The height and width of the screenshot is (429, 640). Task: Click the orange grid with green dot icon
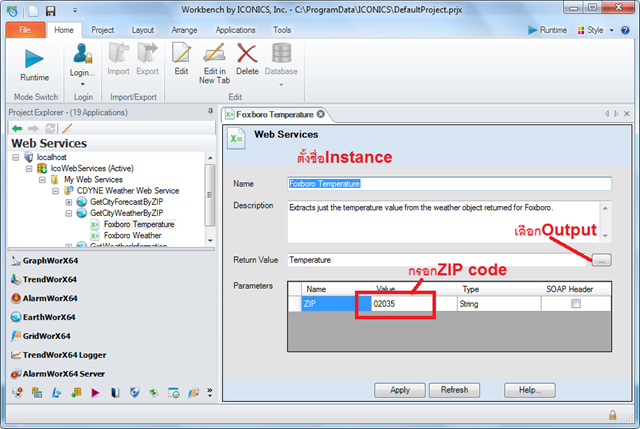(x=76, y=393)
